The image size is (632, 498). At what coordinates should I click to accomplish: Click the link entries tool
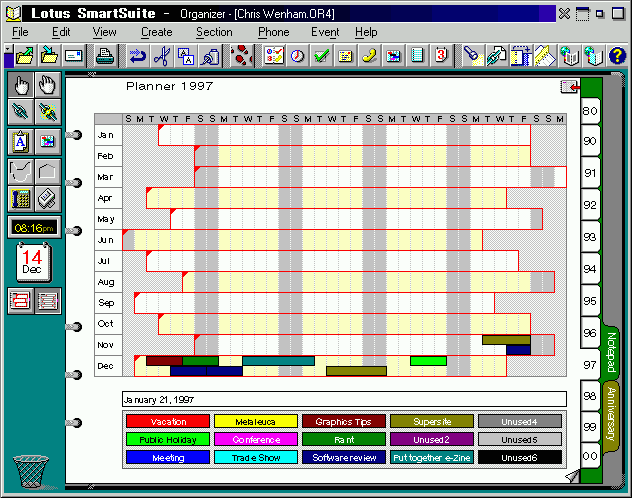coord(21,112)
